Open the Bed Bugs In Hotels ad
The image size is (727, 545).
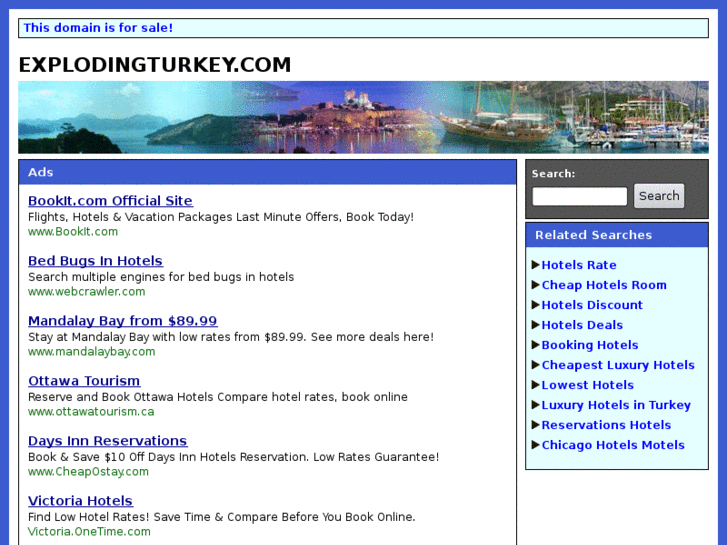coord(95,261)
